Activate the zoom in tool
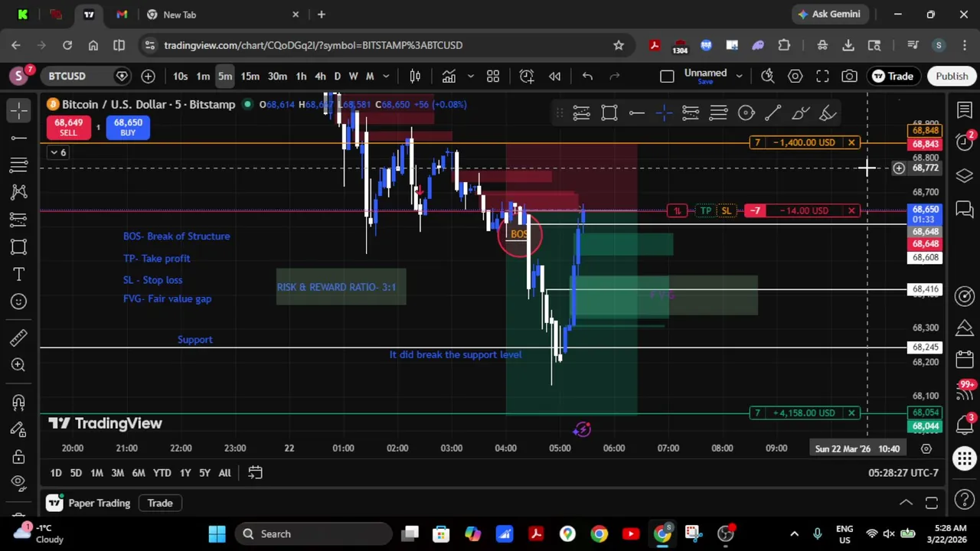 pos(19,365)
